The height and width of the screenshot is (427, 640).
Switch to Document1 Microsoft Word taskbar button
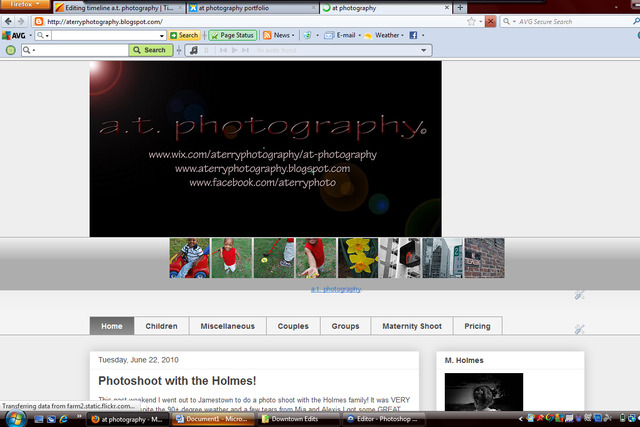coord(212,419)
